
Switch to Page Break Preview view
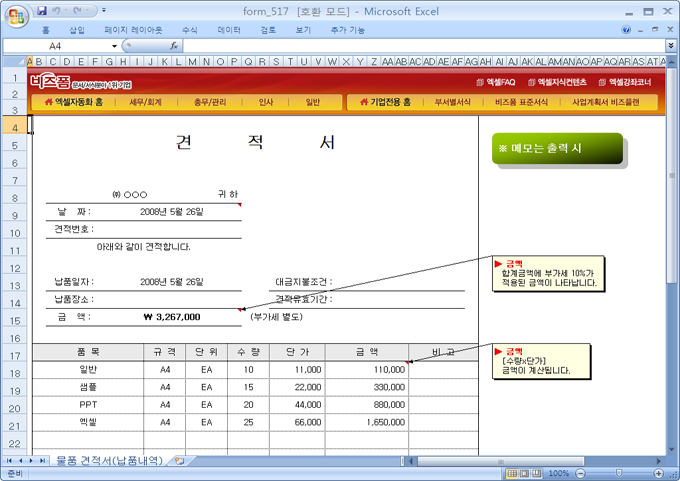(536, 473)
